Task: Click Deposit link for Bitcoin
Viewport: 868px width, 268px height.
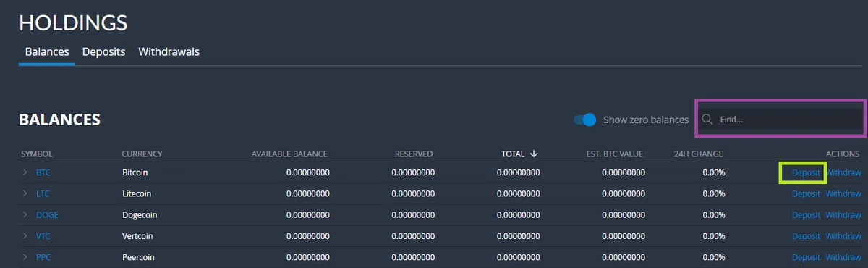Action: click(806, 173)
